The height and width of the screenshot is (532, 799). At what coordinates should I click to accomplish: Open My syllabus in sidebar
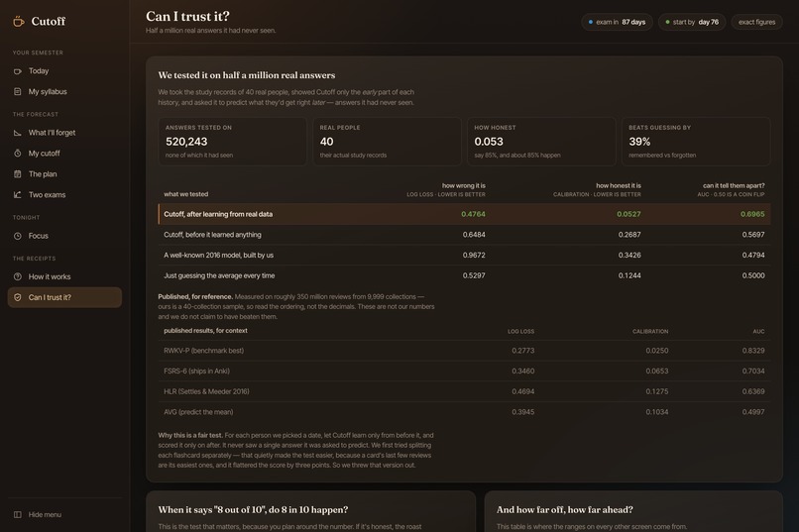pos(64,91)
